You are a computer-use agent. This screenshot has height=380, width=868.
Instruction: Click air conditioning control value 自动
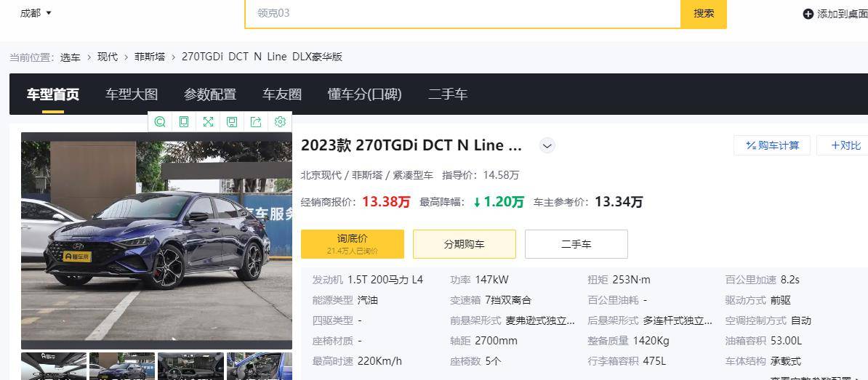coord(801,320)
